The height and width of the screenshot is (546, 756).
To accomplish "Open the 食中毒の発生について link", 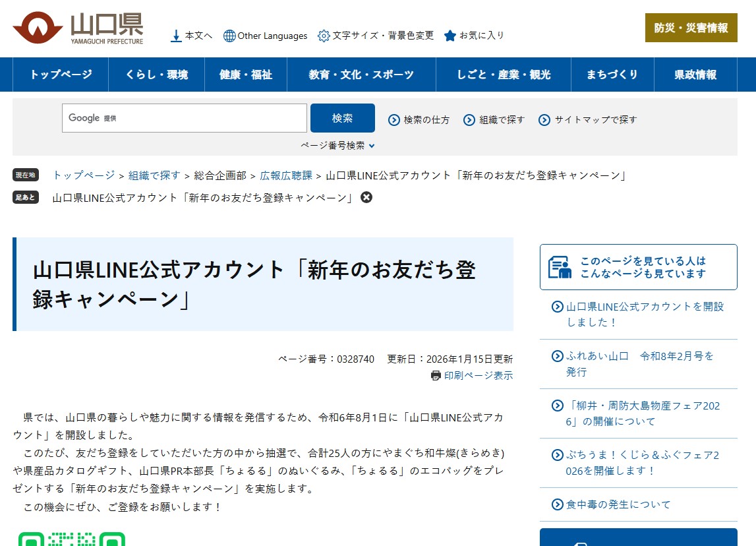I will (x=618, y=504).
